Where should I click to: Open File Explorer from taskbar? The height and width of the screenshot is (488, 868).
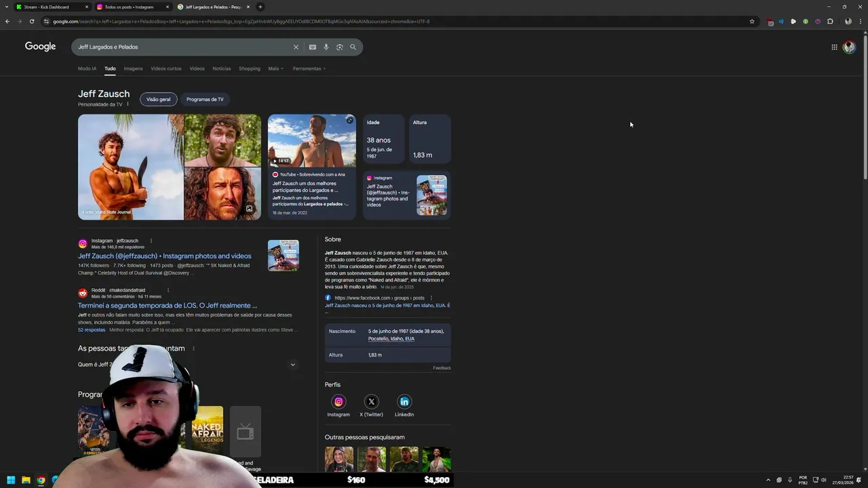coord(26,480)
